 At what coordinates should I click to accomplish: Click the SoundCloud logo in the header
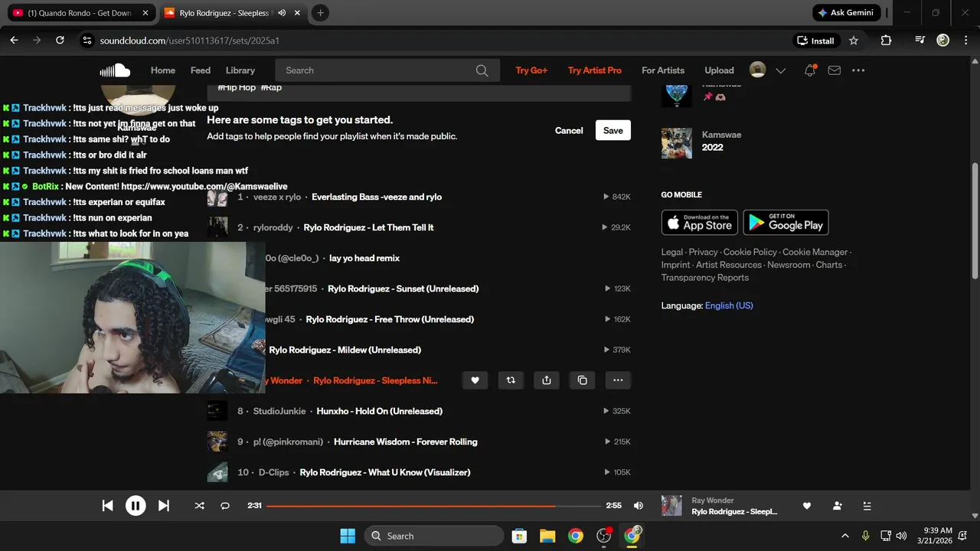pyautogui.click(x=115, y=70)
